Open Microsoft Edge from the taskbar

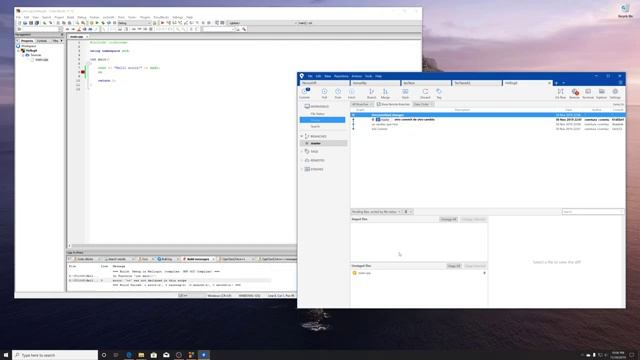point(129,355)
